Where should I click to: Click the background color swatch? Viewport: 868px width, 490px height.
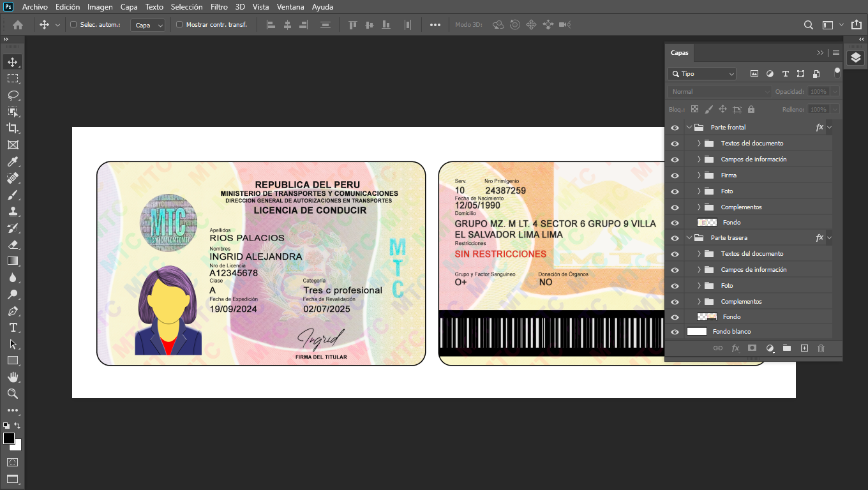pos(17,446)
